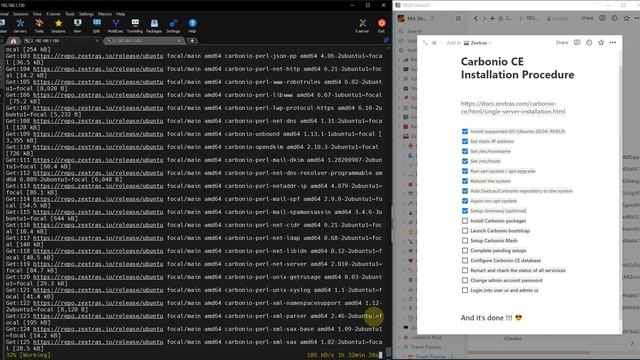Uncheck Setup dnsmasq (optional) item

[x=464, y=211]
